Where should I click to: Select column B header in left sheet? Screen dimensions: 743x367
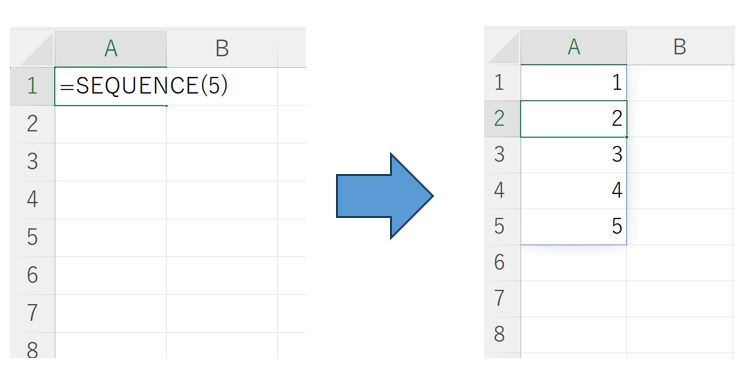222,48
